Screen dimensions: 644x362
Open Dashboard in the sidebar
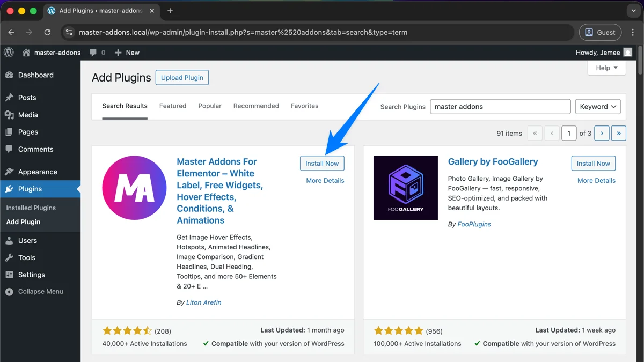pyautogui.click(x=40, y=75)
